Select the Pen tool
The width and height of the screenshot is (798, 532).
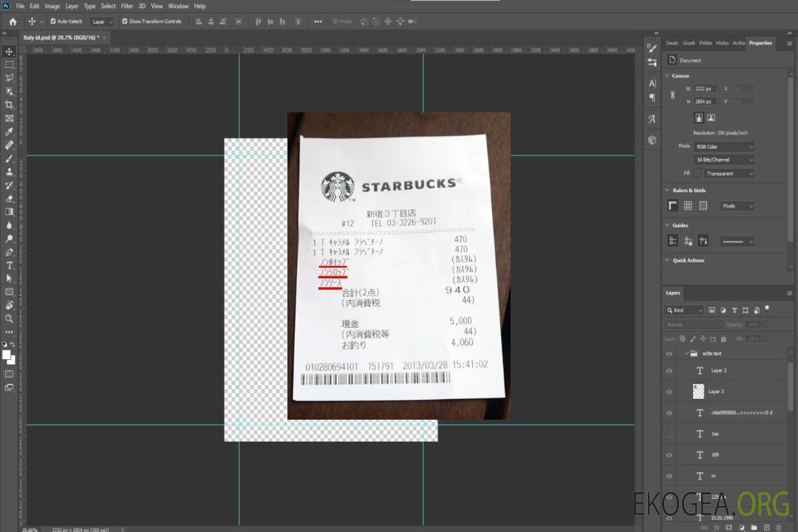click(9, 252)
